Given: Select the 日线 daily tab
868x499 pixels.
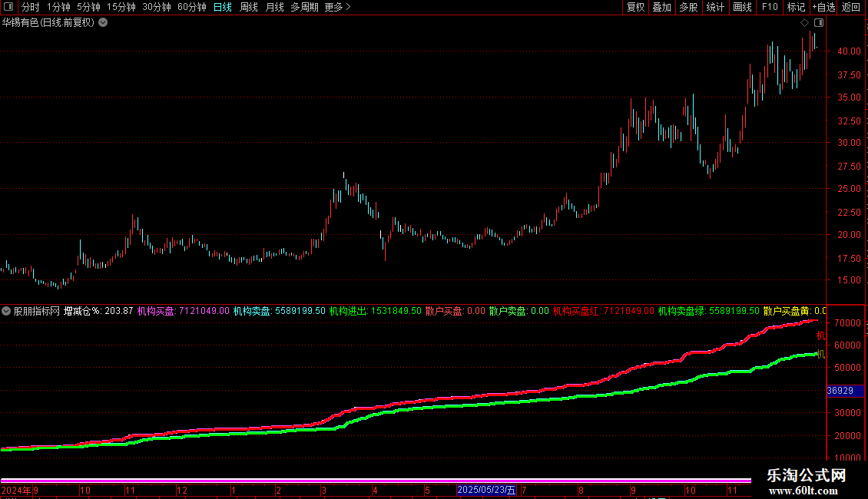Looking at the screenshot, I should (x=223, y=7).
